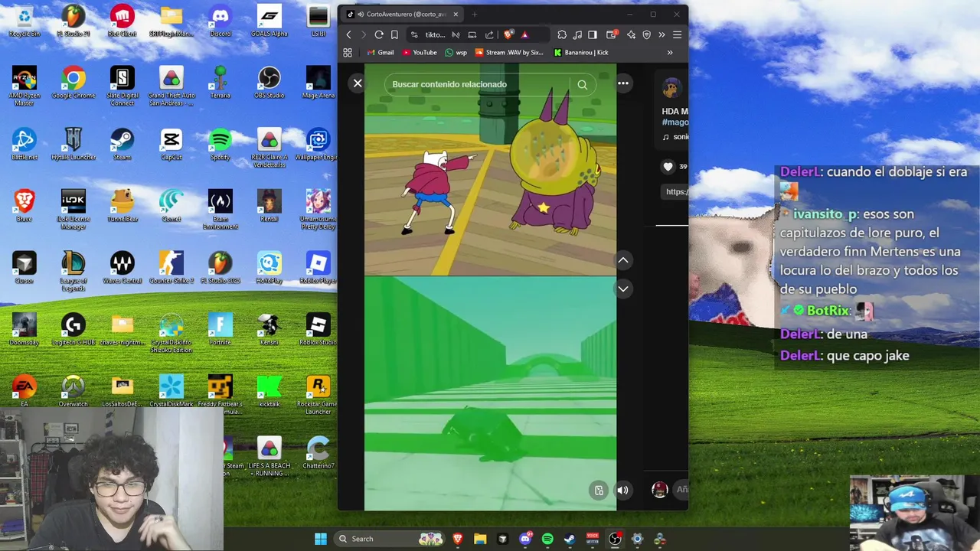Image resolution: width=980 pixels, height=551 pixels.
Task: Open the three-dots more options on video
Action: pyautogui.click(x=623, y=83)
